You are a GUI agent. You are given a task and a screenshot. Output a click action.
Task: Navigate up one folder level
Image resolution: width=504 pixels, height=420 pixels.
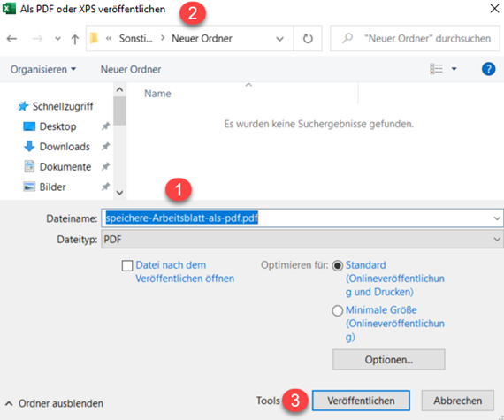(x=75, y=39)
